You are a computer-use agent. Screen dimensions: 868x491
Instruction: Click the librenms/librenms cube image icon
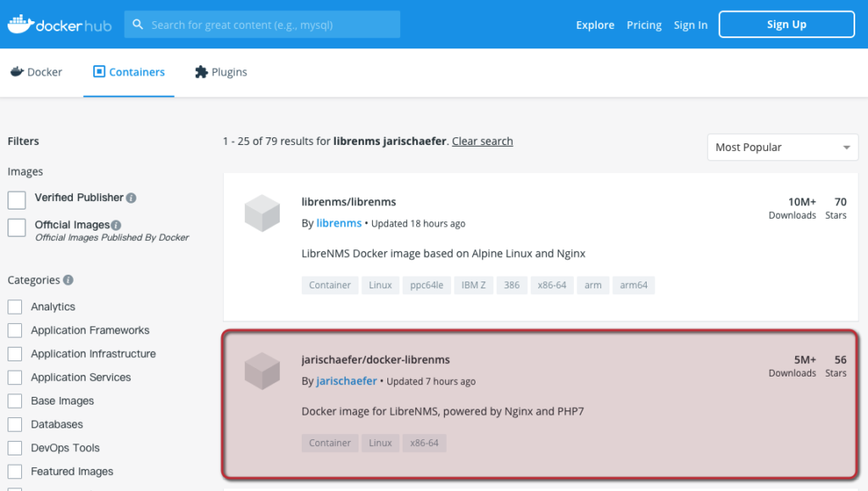coord(263,213)
